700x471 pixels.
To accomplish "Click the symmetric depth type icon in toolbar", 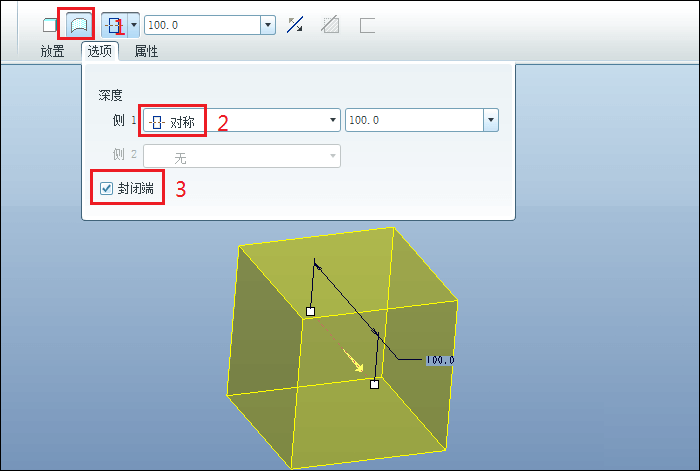I will (x=115, y=25).
